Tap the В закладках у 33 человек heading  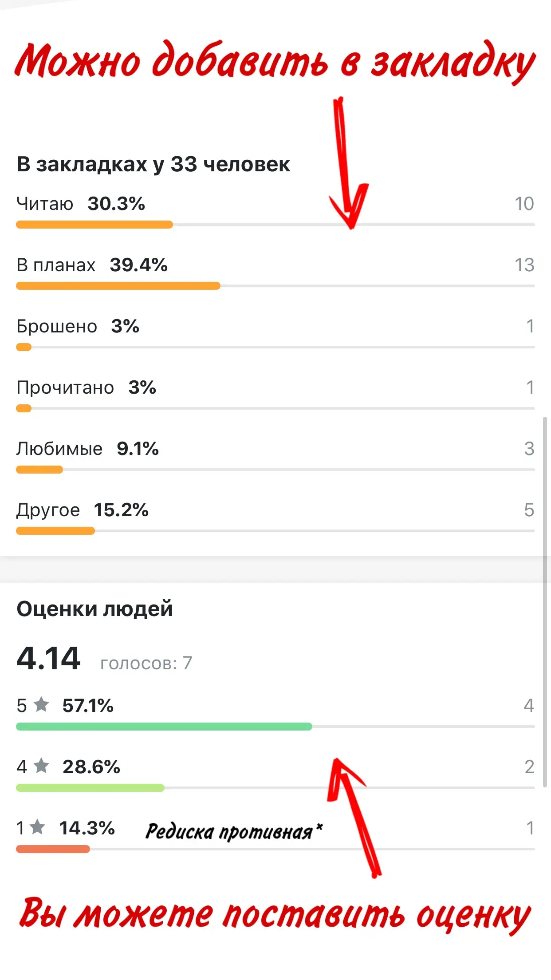click(153, 165)
